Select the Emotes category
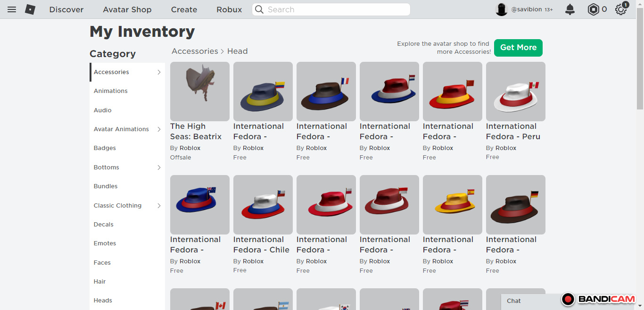 (105, 243)
